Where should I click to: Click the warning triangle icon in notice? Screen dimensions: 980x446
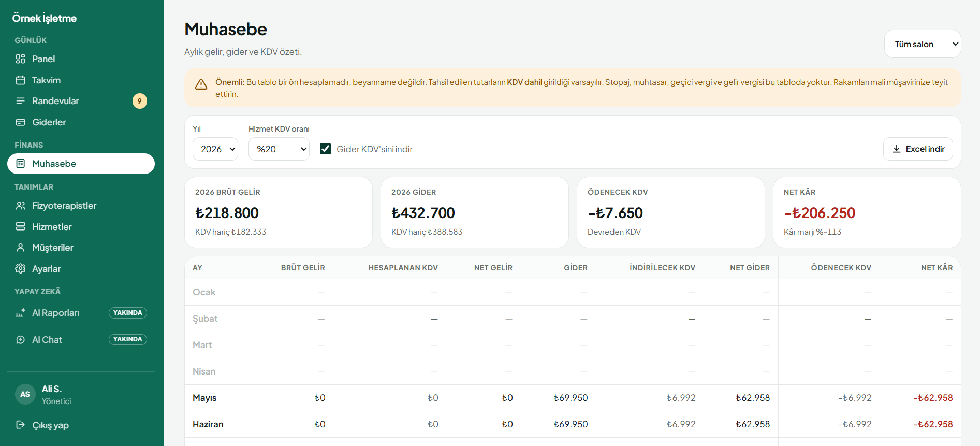[x=201, y=84]
